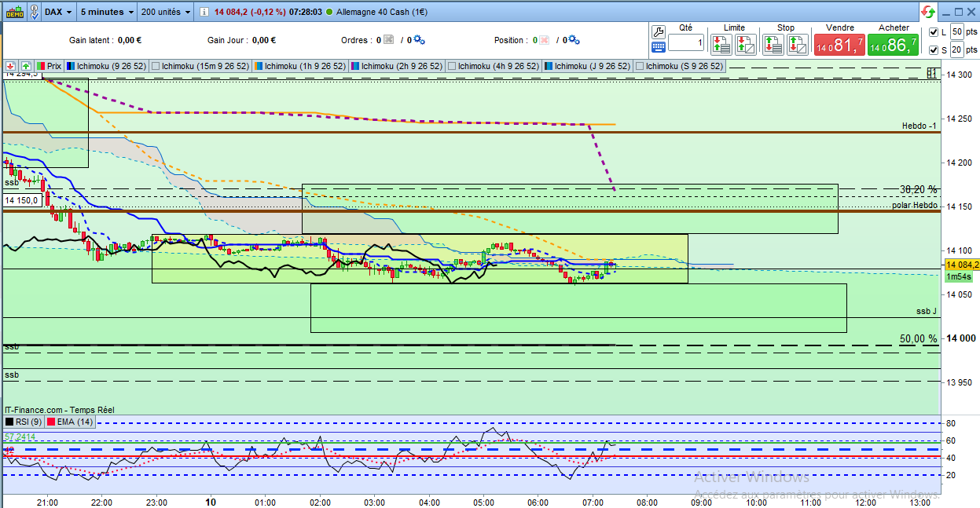Screen dimensions: 980x508
Task: Click the 'IT-Finance.com - Temps Réel' text
Action: point(58,410)
